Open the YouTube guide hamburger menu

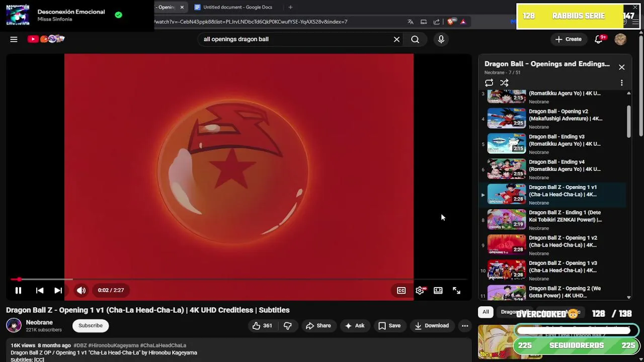pyautogui.click(x=14, y=39)
